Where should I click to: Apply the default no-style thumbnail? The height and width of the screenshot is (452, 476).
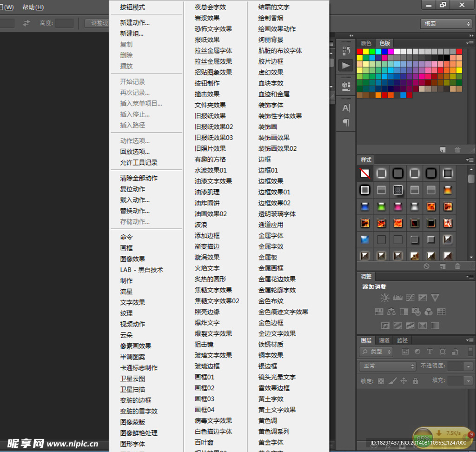[365, 173]
